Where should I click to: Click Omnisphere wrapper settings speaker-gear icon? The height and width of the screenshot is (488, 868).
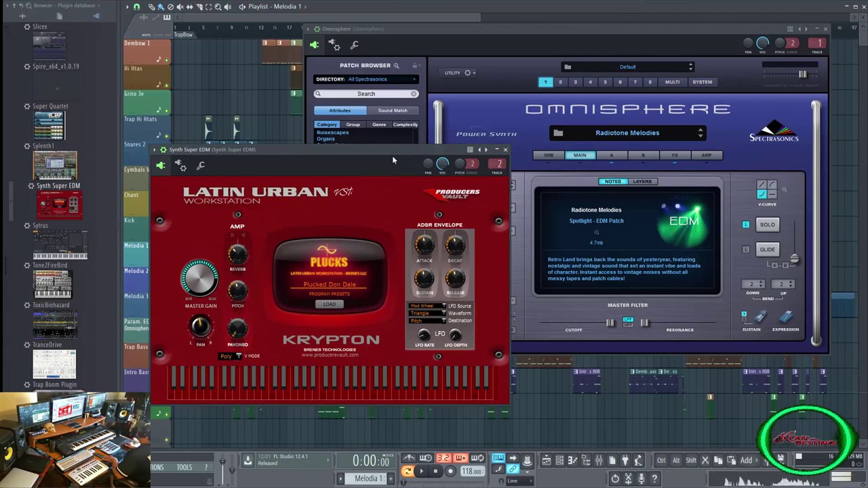(x=334, y=45)
